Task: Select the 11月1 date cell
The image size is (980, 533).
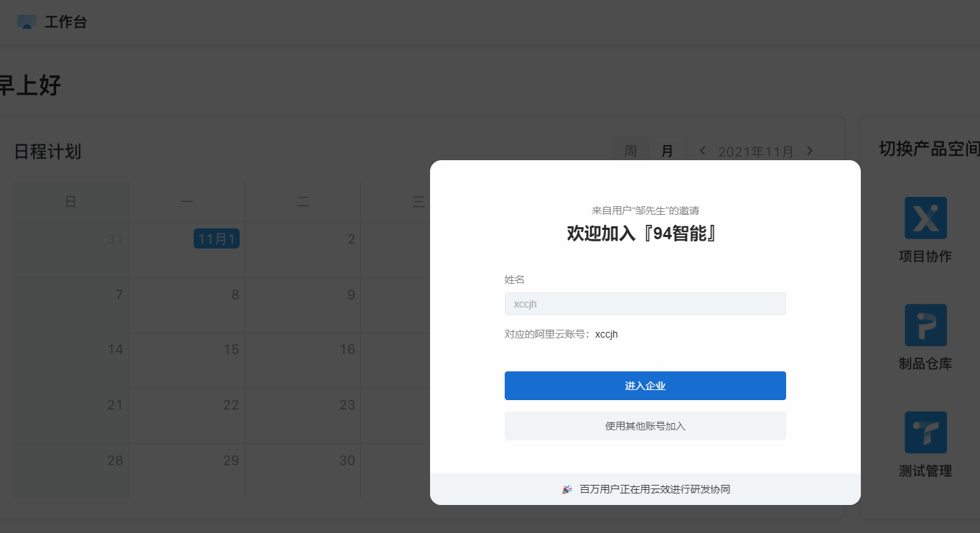Action: click(x=217, y=239)
